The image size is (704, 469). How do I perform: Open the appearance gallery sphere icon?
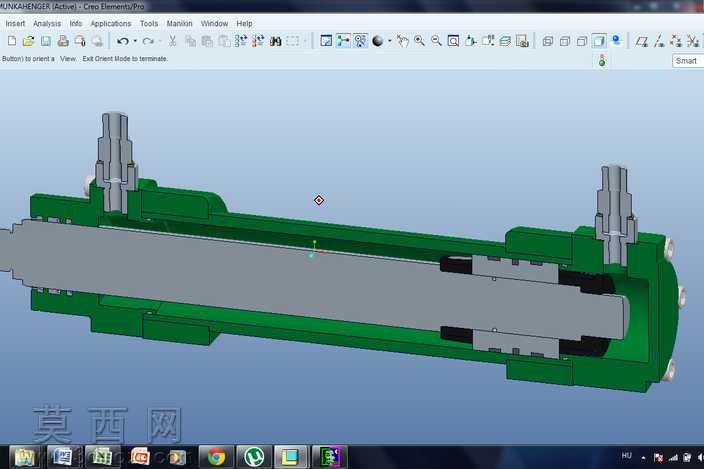click(378, 41)
